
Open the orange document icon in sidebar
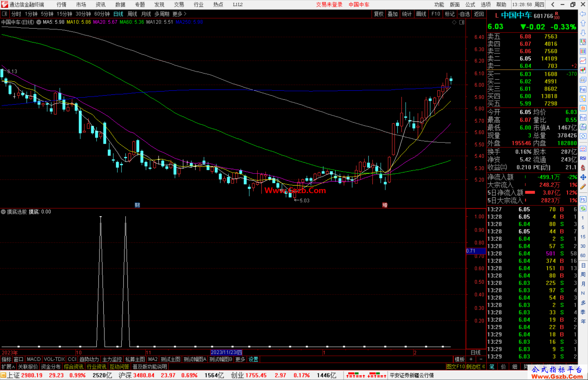583,108
